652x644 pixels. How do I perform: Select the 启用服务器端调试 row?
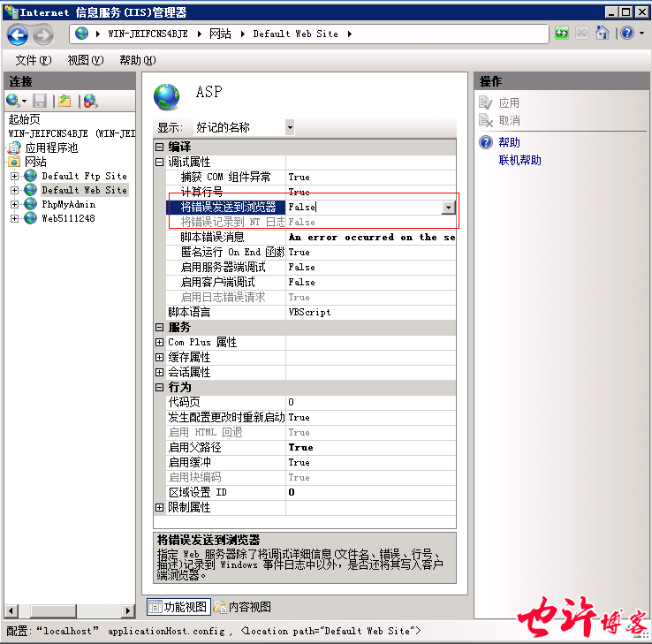click(x=311, y=267)
